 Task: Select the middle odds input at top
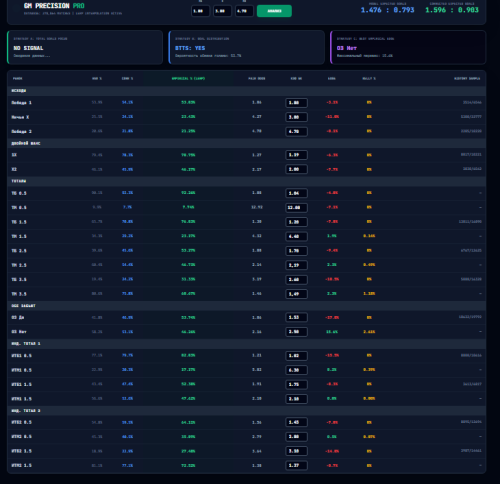pyautogui.click(x=222, y=11)
